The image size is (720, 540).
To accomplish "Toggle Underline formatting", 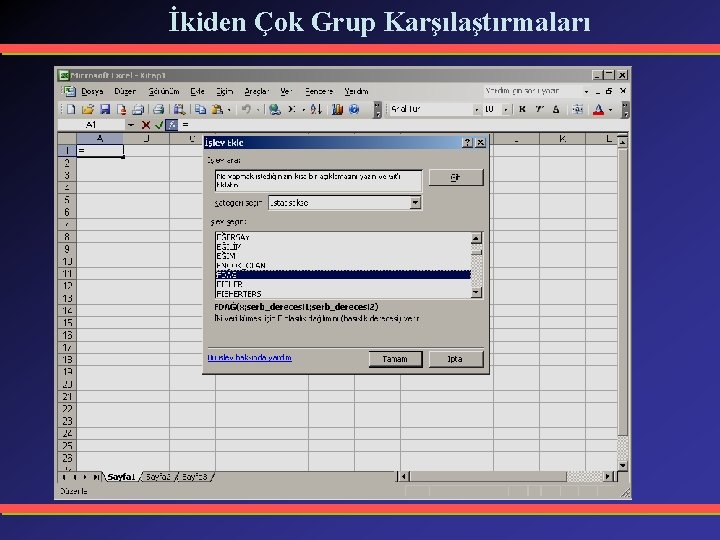I will pyautogui.click(x=556, y=109).
